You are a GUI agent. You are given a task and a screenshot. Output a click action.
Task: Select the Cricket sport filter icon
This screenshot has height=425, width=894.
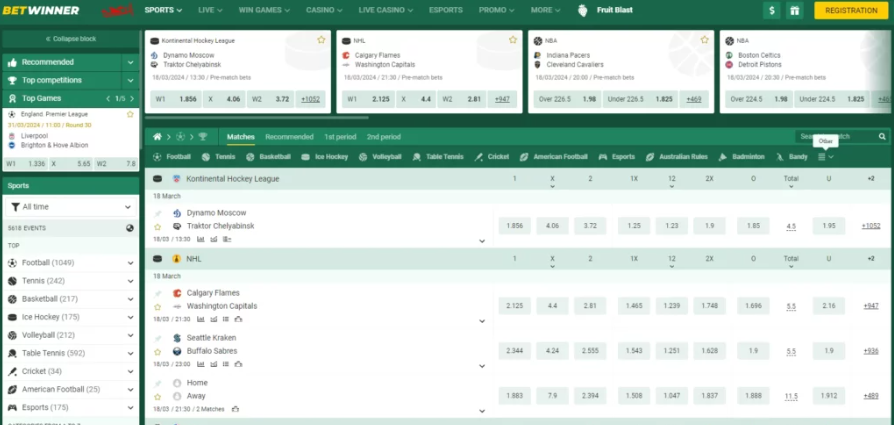tap(479, 157)
